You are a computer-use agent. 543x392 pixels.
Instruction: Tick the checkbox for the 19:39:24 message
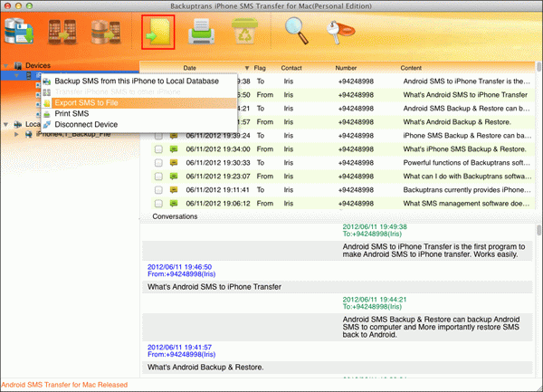click(x=158, y=136)
